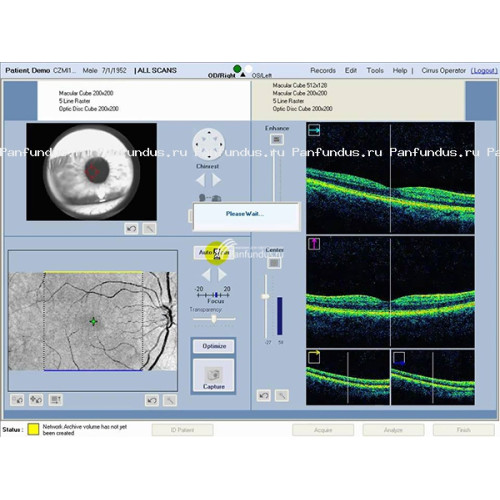Open the Records menu
The width and height of the screenshot is (500, 500).
pos(323,70)
